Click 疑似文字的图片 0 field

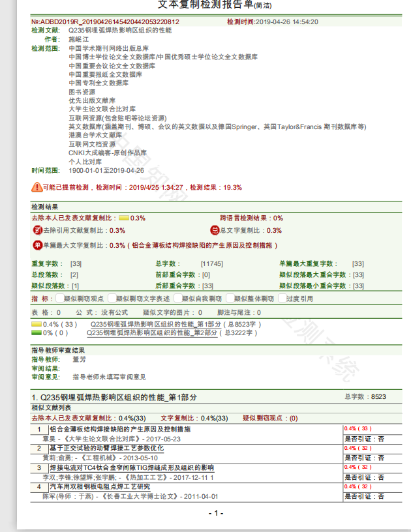tap(172, 312)
